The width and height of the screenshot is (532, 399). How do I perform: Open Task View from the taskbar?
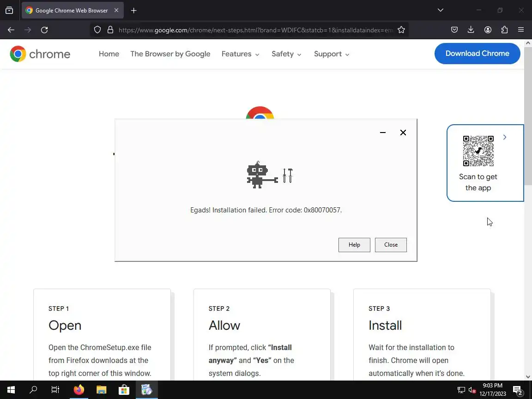coord(55,390)
